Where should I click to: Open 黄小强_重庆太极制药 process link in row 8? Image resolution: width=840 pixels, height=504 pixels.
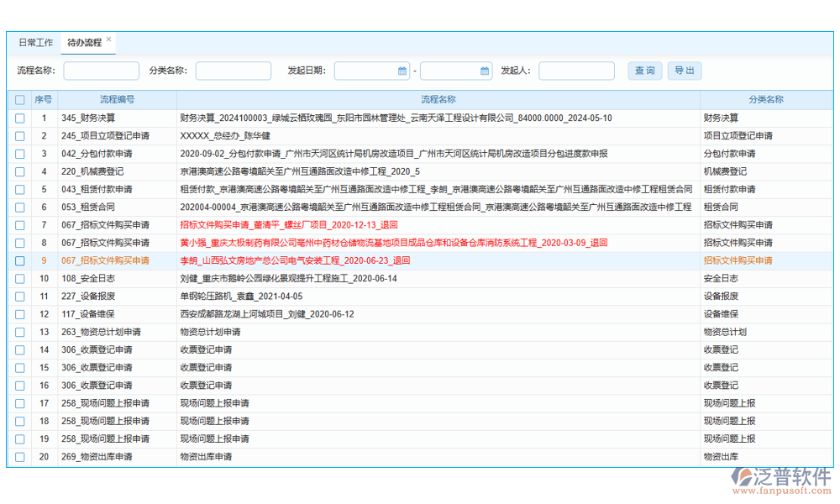point(393,243)
